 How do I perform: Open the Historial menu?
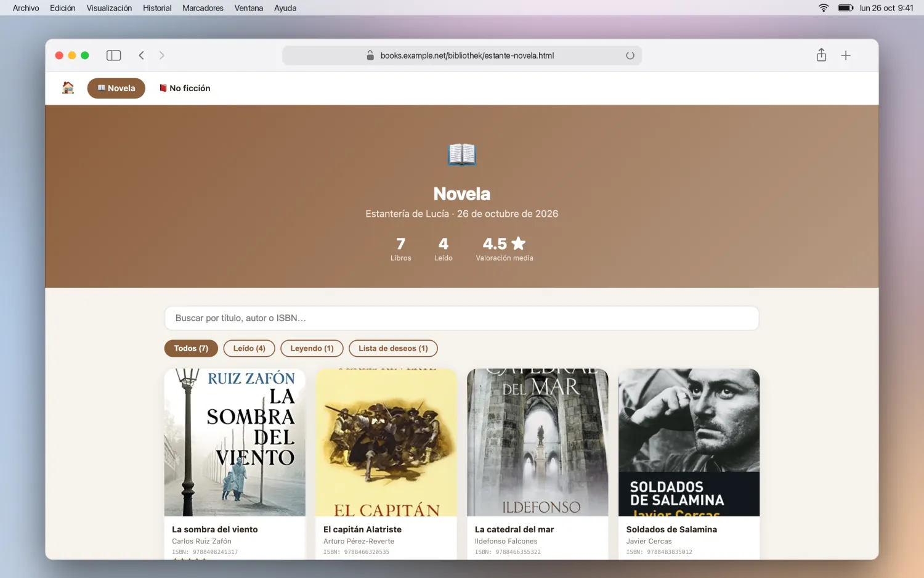coord(157,8)
